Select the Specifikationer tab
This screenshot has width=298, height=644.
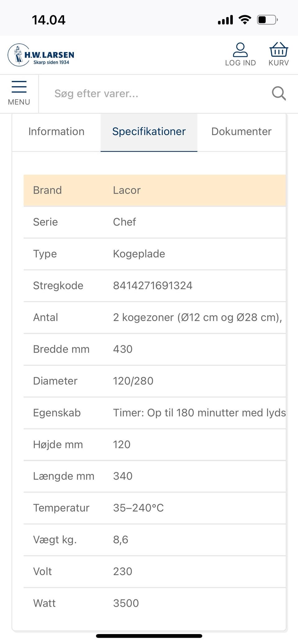tap(149, 131)
